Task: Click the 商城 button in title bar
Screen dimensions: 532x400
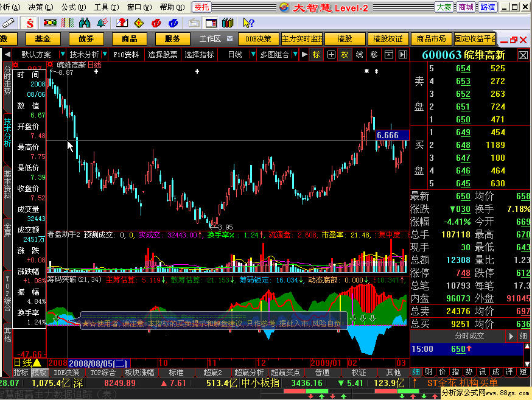Action: (466, 7)
